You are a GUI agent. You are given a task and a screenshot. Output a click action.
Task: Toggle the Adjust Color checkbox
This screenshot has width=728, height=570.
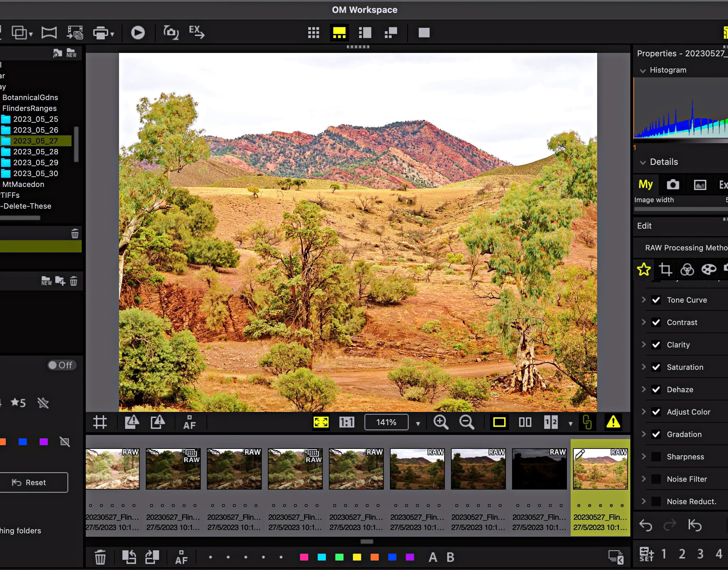coord(656,412)
